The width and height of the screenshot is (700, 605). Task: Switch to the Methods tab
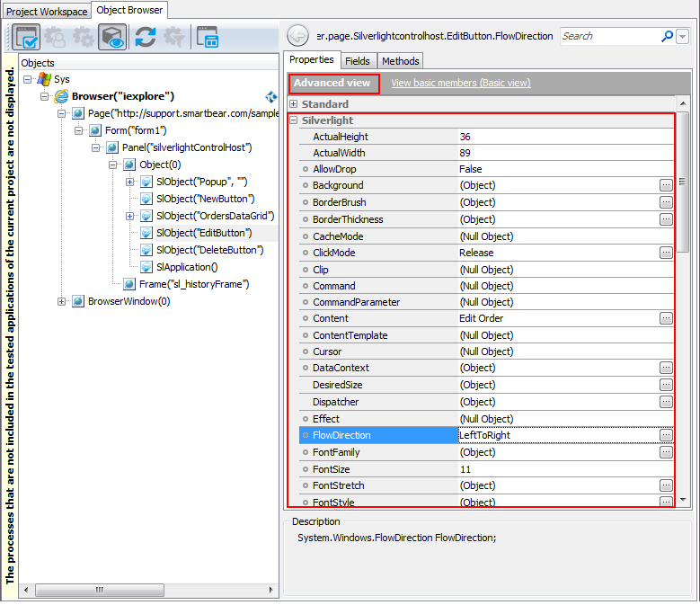(400, 61)
